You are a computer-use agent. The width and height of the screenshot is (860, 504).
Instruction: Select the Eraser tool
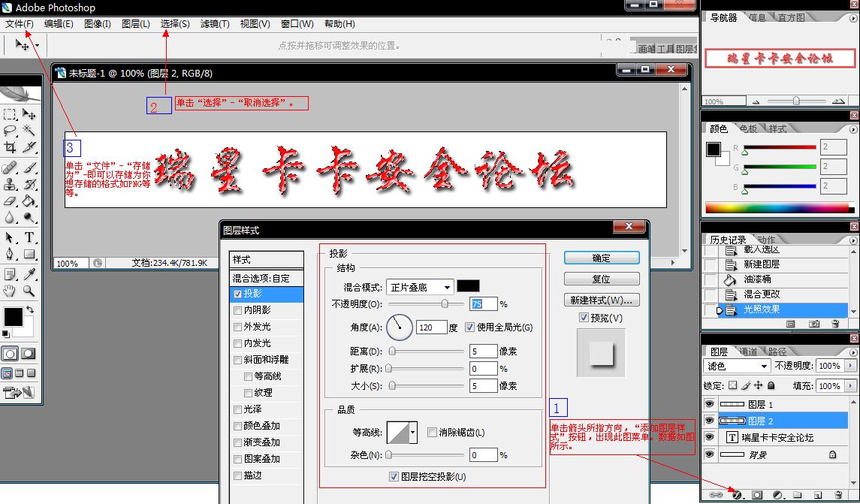(x=9, y=201)
